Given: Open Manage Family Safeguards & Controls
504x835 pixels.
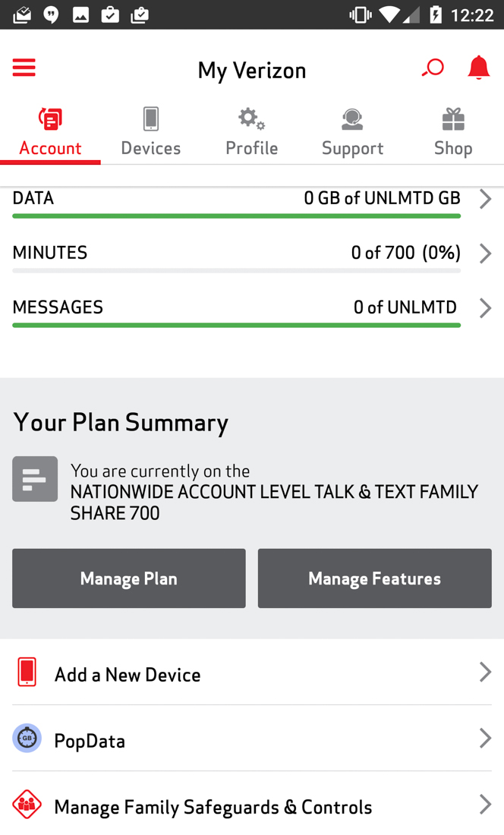Looking at the screenshot, I should (213, 806).
